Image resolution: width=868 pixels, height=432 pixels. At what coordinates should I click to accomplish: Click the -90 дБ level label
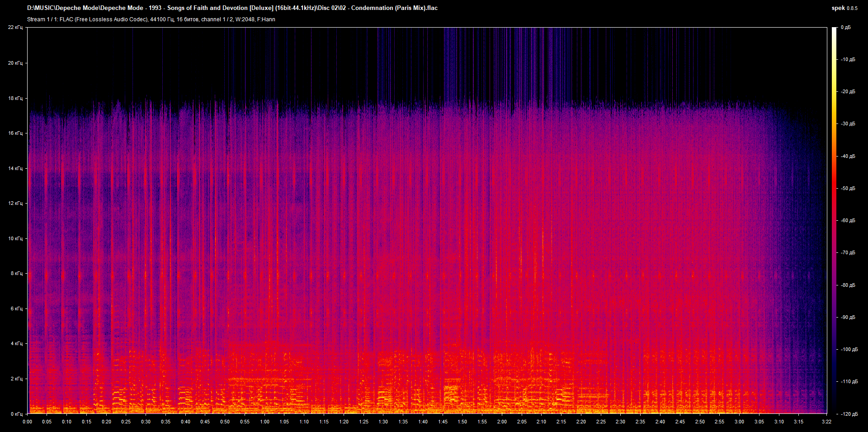click(848, 317)
